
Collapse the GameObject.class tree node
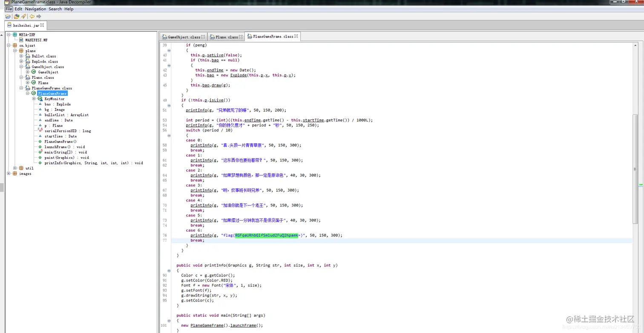coord(21,67)
